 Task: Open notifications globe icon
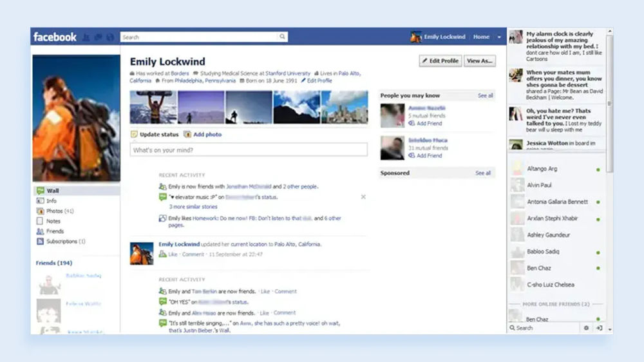(110, 37)
